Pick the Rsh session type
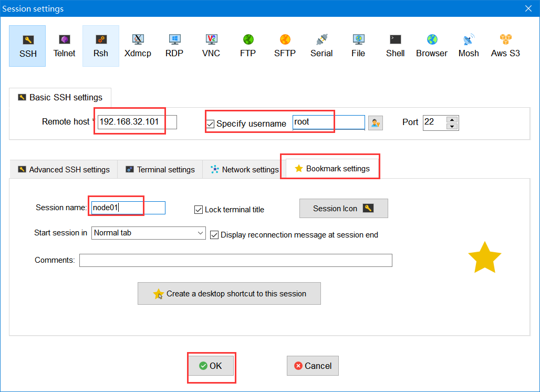The height and width of the screenshot is (392, 540). point(101,46)
